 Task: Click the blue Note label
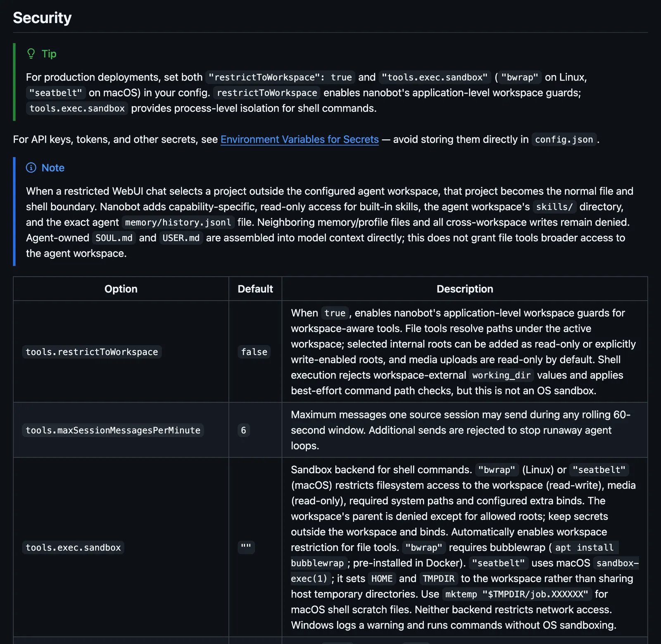(x=53, y=168)
